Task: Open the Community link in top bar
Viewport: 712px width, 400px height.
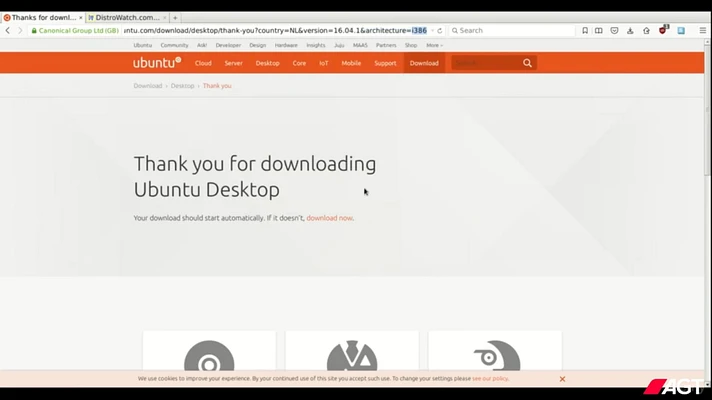Action: (174, 45)
